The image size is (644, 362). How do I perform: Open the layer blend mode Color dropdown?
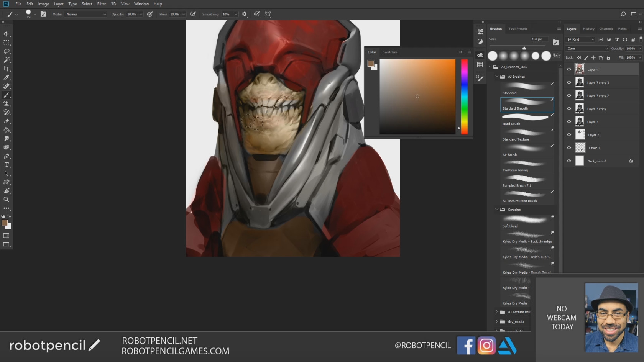click(587, 49)
